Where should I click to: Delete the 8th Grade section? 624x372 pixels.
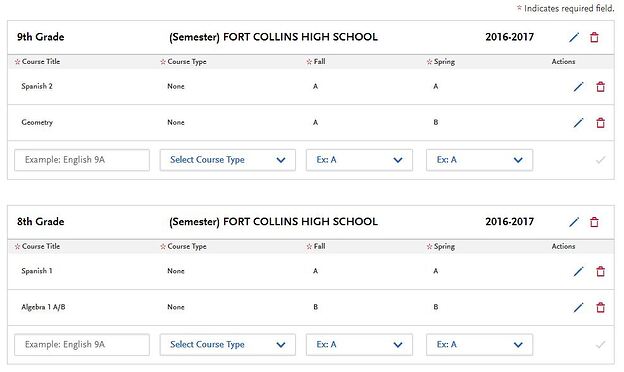tap(594, 222)
